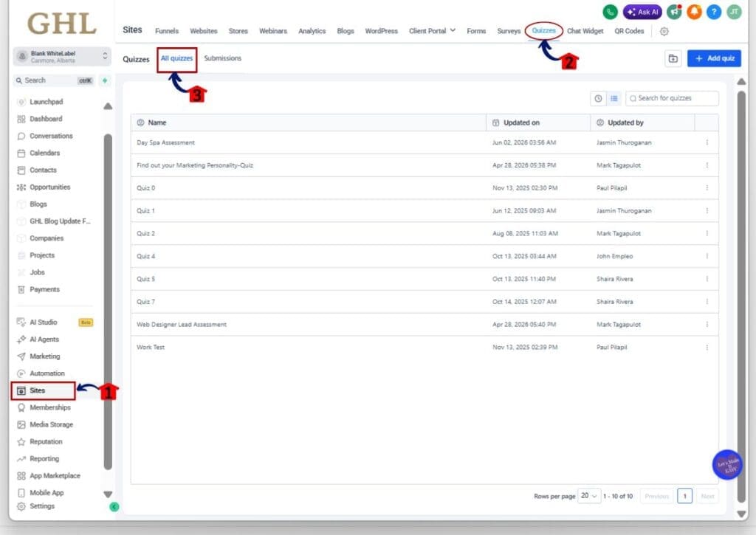Click the main page vertical scrollbar
Viewport: 756px width, 535px height.
coord(741,297)
